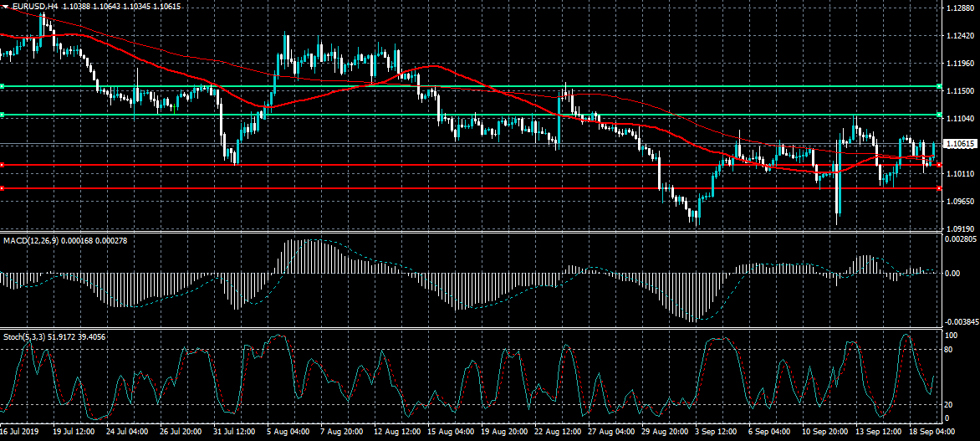The height and width of the screenshot is (441, 980).
Task: Select the MACD(12,26,9) indicator label
Action: (x=30, y=240)
